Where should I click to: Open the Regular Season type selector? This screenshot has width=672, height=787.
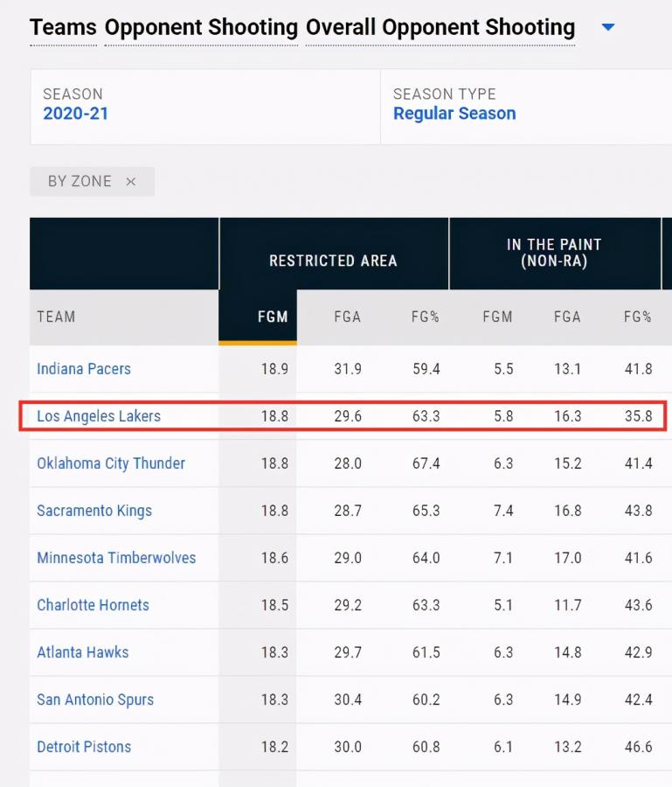(x=454, y=114)
